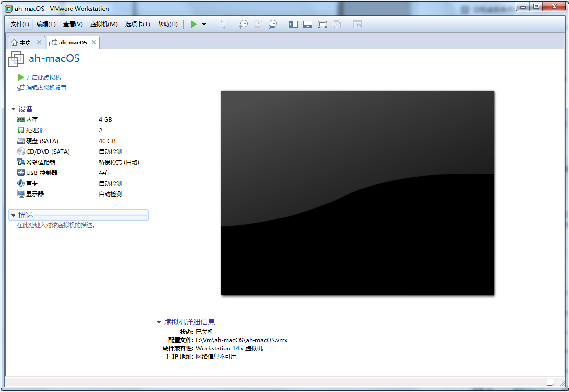Collapse the 设备 section

[x=14, y=109]
